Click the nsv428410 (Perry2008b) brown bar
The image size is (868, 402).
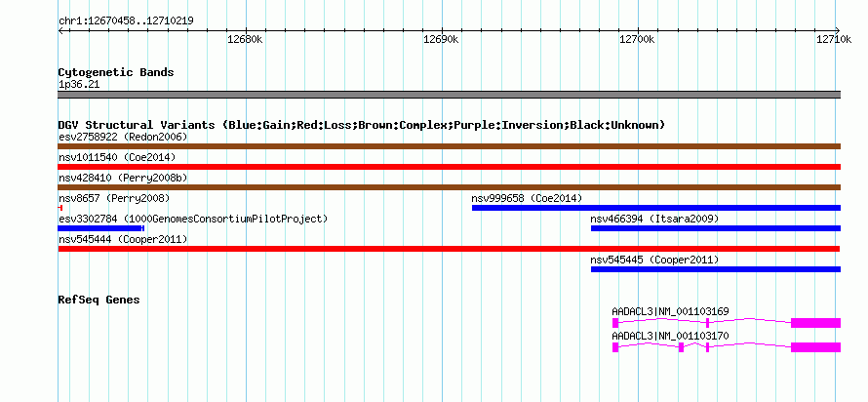tap(449, 187)
